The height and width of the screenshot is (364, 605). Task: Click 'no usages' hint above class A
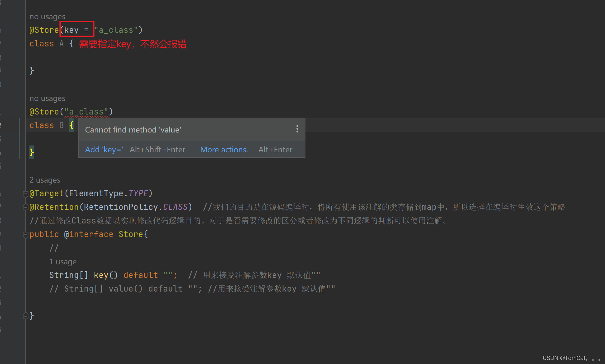[x=47, y=17]
